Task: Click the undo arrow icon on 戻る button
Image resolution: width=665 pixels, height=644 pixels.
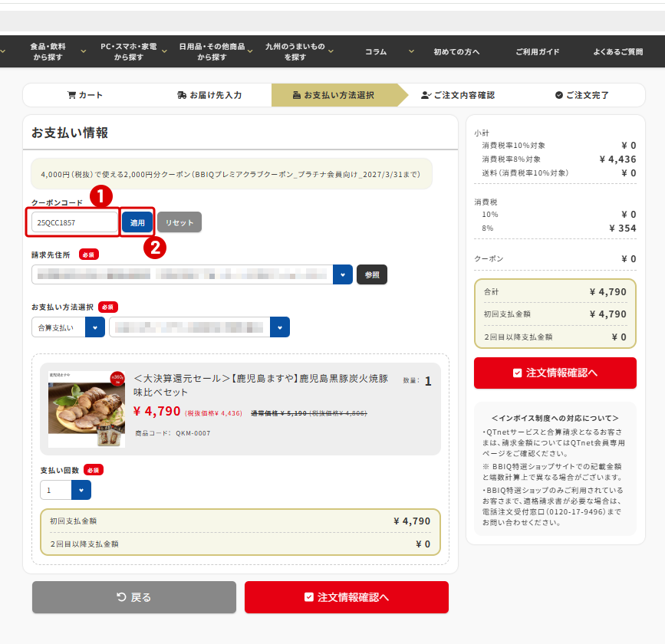Action: click(121, 597)
